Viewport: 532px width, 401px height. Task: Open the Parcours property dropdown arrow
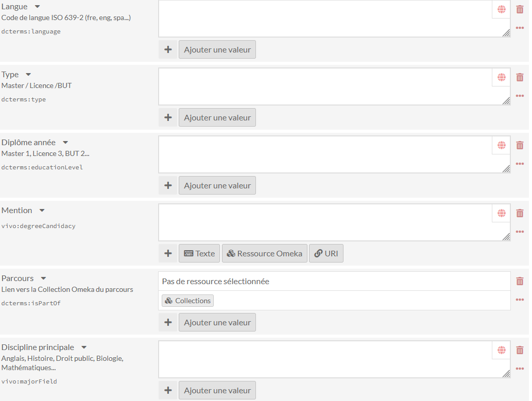coord(44,278)
